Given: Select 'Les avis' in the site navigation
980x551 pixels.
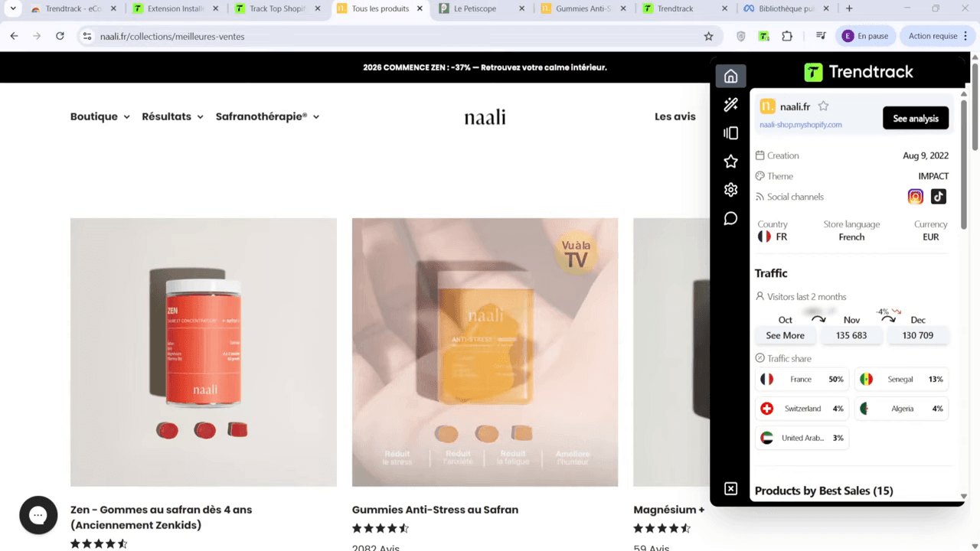Looking at the screenshot, I should (675, 116).
